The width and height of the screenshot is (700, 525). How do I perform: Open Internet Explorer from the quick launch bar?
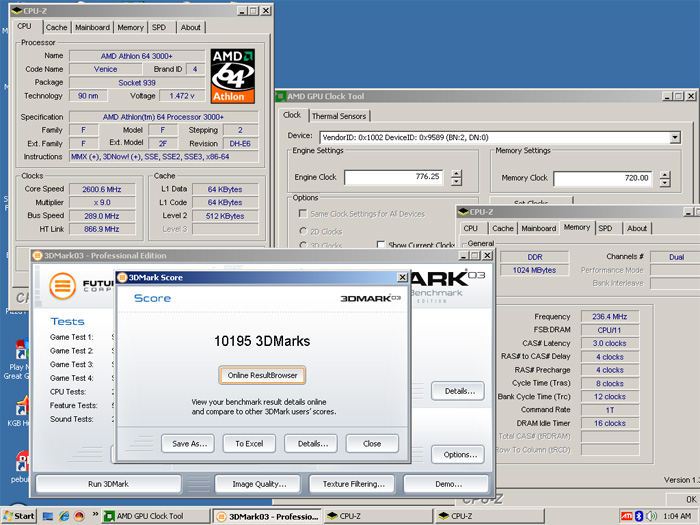tap(64, 516)
